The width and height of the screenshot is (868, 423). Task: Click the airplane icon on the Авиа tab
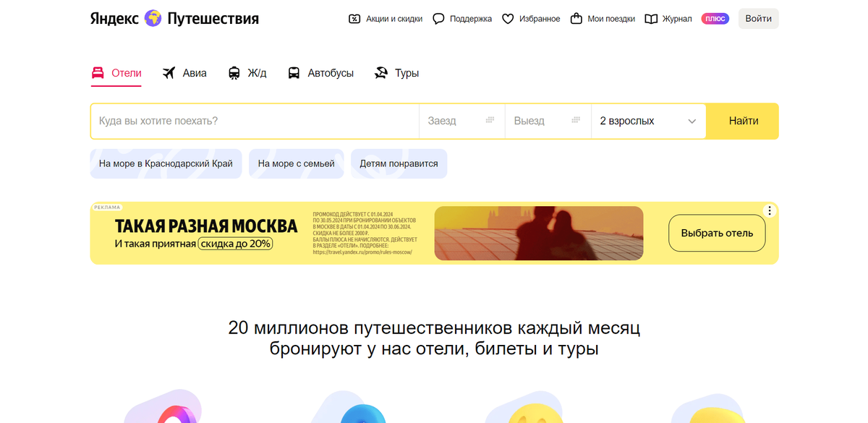point(169,73)
